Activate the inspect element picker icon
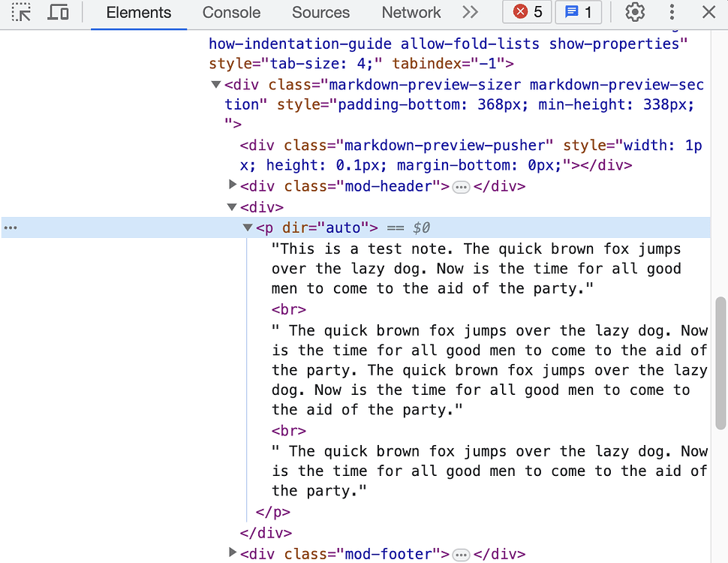 click(21, 13)
